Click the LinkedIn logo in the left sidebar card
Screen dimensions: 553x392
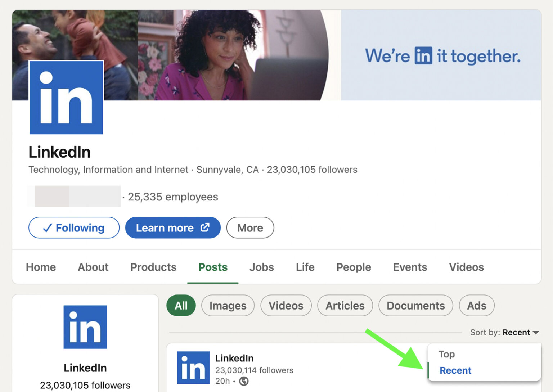85,327
